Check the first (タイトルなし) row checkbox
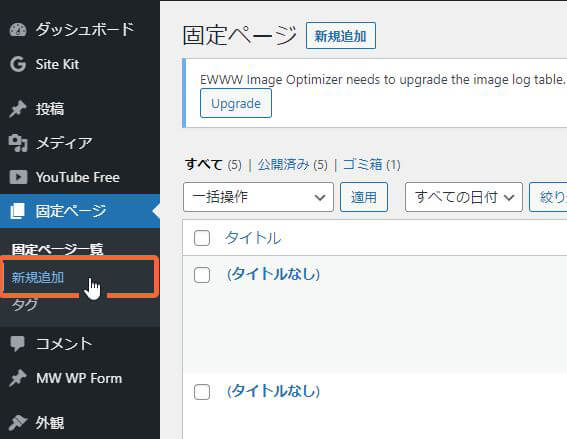The height and width of the screenshot is (439, 567). (202, 275)
